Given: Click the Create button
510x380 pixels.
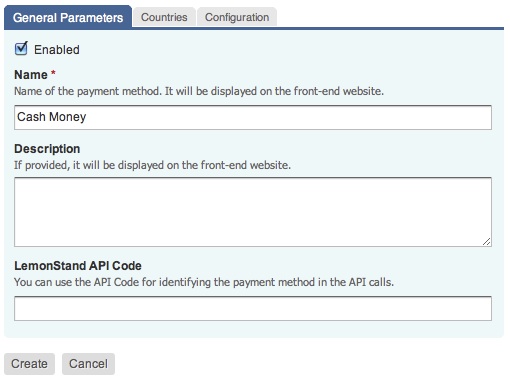Looking at the screenshot, I should pos(29,364).
